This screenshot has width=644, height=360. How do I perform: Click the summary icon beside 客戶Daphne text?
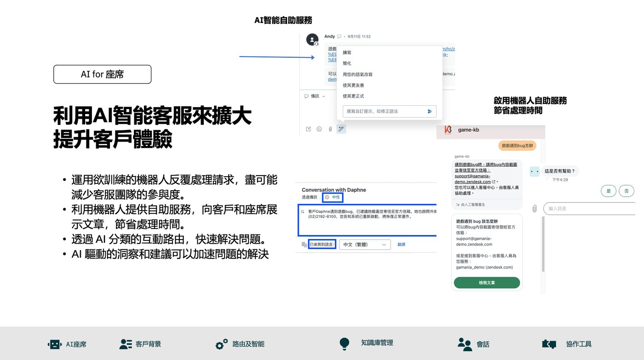[303, 211]
